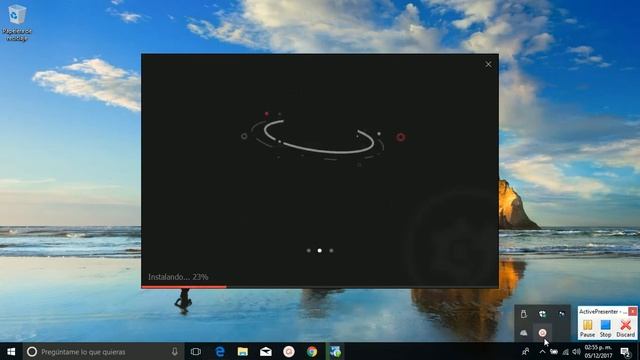Screen dimensions: 640x360
Task: Click the 'Instalando... 23%' status text
Action: coord(178,277)
